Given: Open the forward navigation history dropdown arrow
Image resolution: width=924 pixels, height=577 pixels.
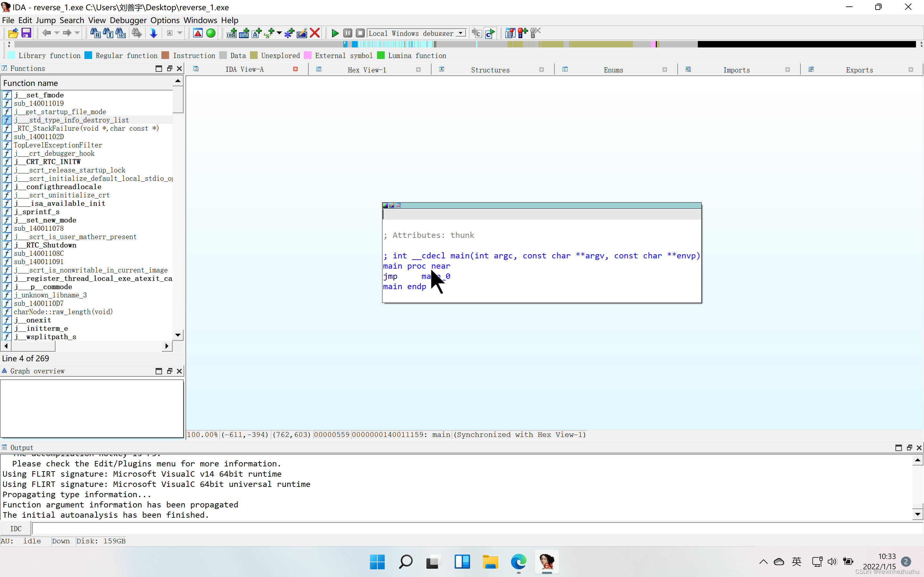Looking at the screenshot, I should point(77,33).
